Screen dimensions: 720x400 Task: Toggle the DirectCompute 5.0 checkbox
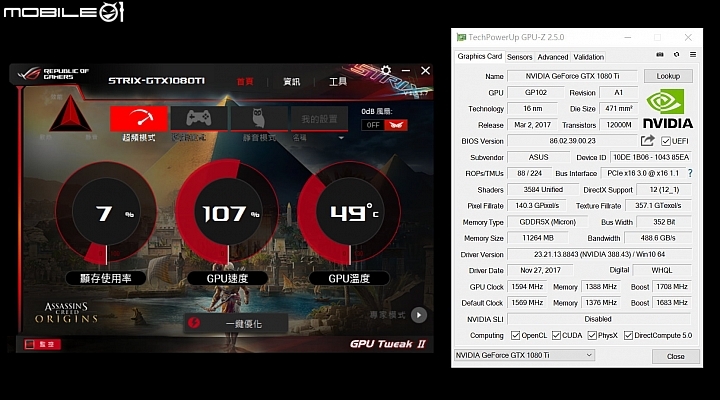pos(628,335)
